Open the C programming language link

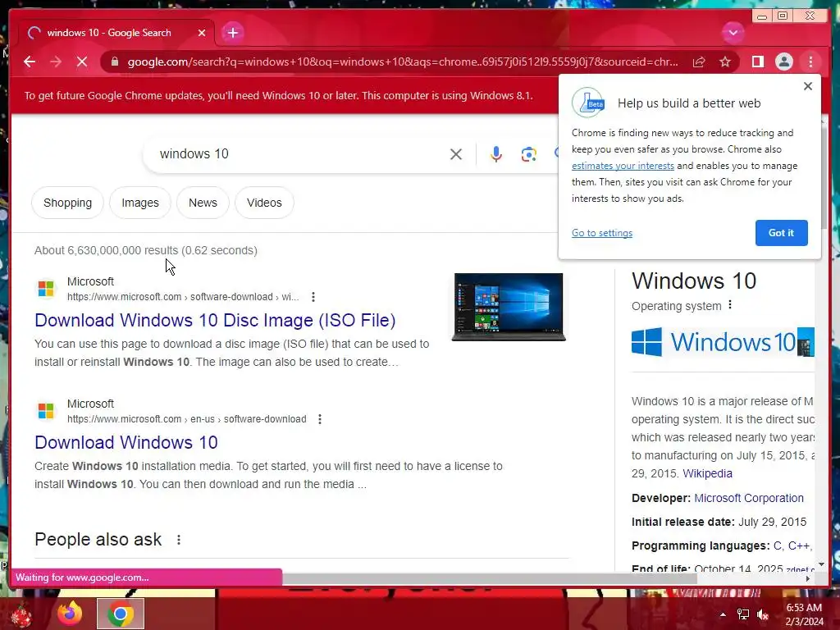coord(778,546)
